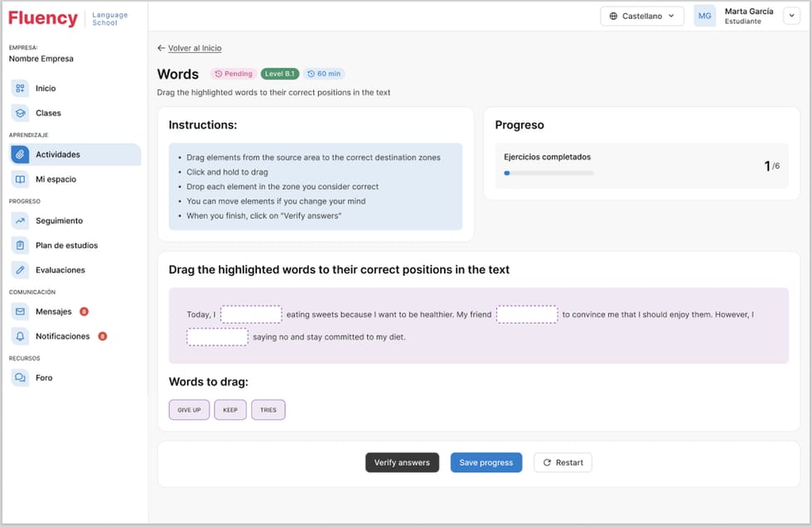Screen dimensions: 812x527
Task: Click the Actividades paperclip icon
Action: click(20, 154)
